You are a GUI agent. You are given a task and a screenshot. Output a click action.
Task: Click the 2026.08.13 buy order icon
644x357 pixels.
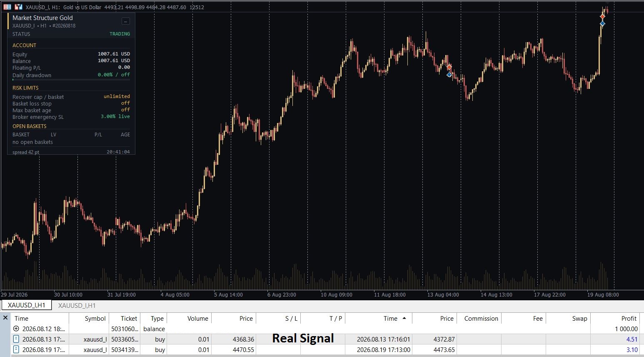[x=16, y=339]
